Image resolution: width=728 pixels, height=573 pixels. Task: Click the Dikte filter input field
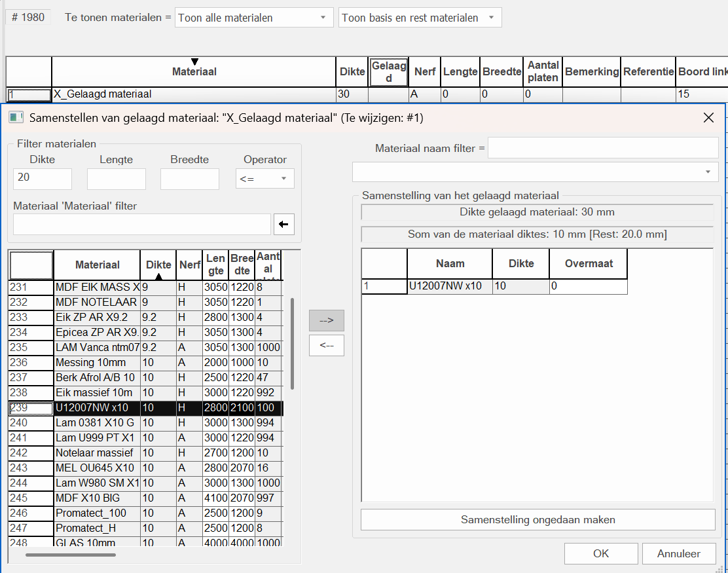pyautogui.click(x=42, y=179)
